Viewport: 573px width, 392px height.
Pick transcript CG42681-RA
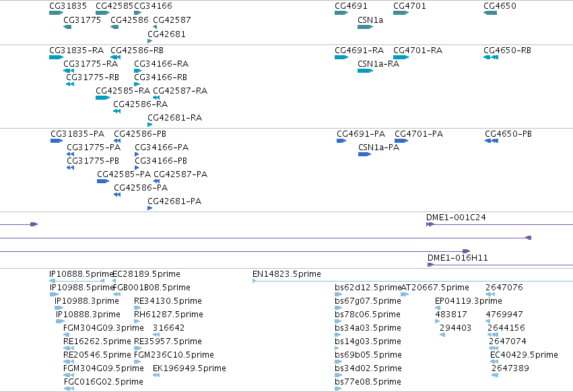[x=174, y=118]
